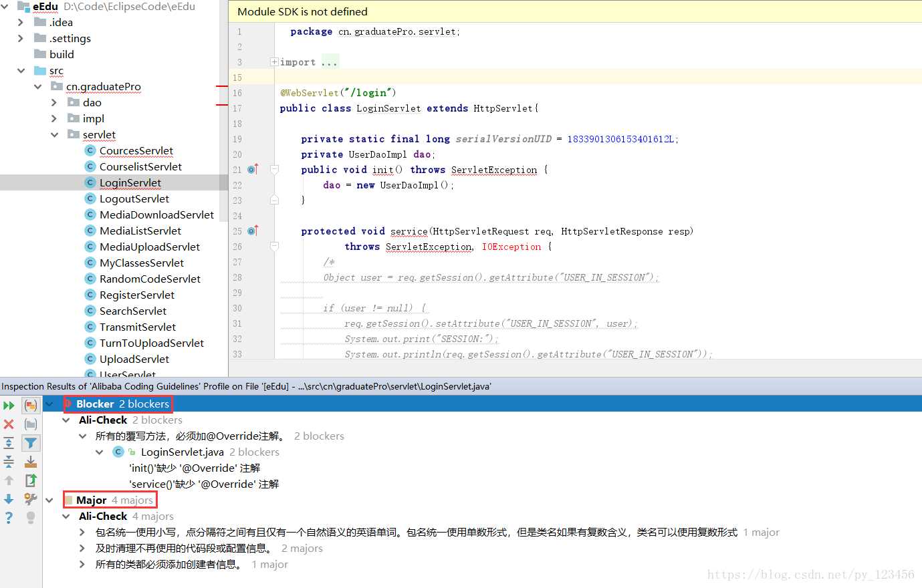Expand the class creator info rule

pos(82,565)
